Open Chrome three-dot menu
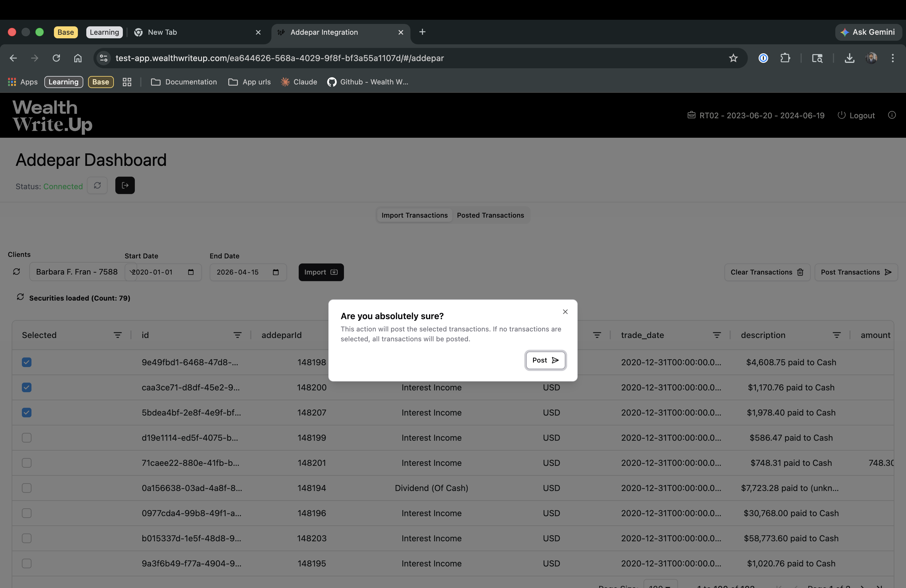This screenshot has height=588, width=906. (893, 58)
